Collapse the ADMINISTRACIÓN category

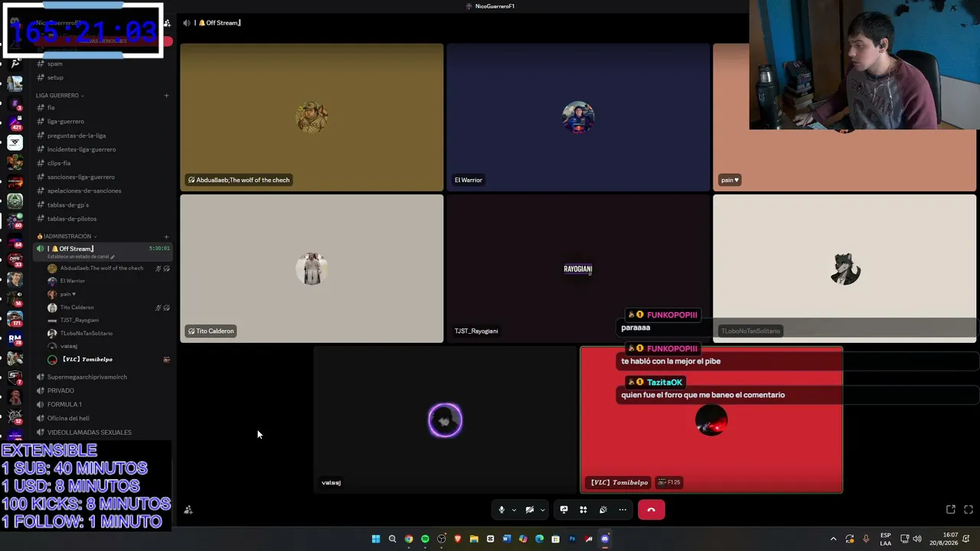point(67,236)
